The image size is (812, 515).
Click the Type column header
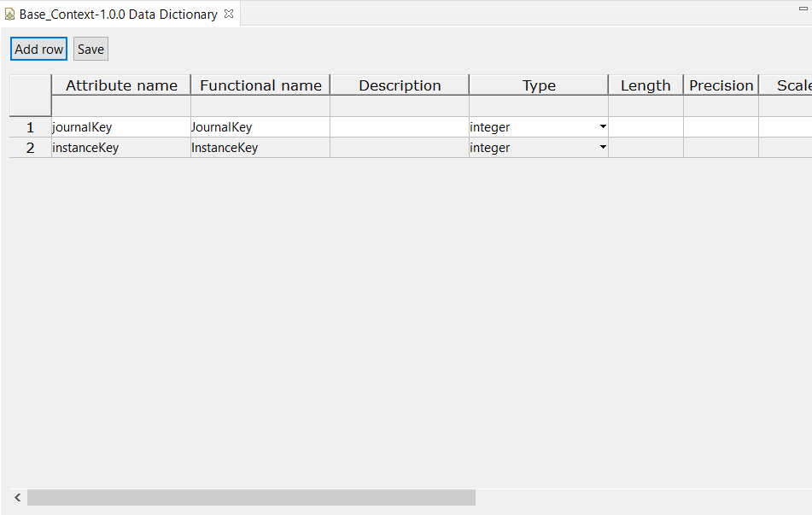point(539,85)
